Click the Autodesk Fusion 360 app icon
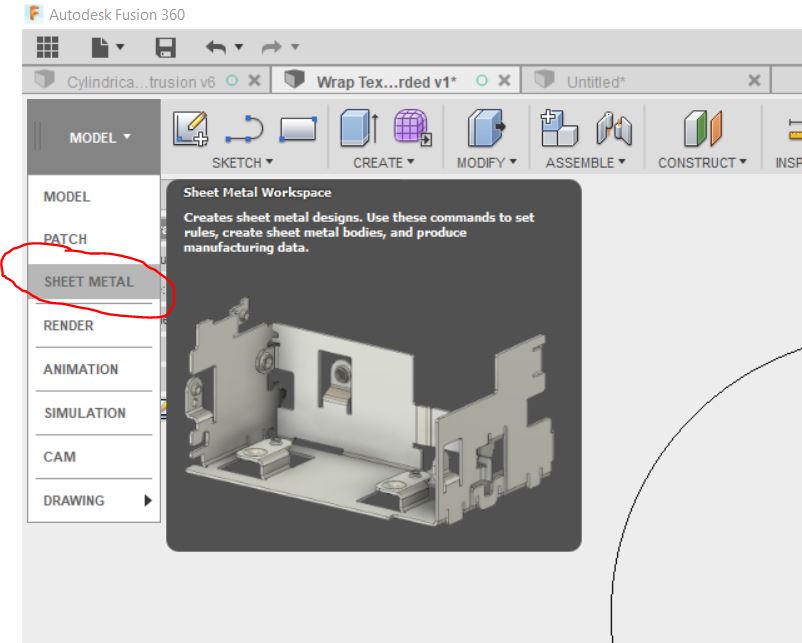The width and height of the screenshot is (802, 643). pyautogui.click(x=34, y=14)
